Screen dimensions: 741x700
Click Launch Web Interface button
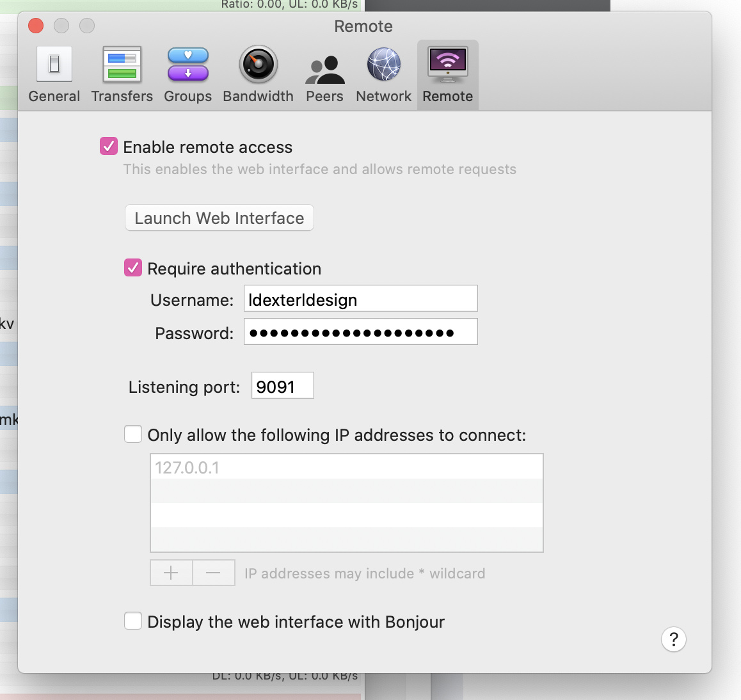coord(219,218)
